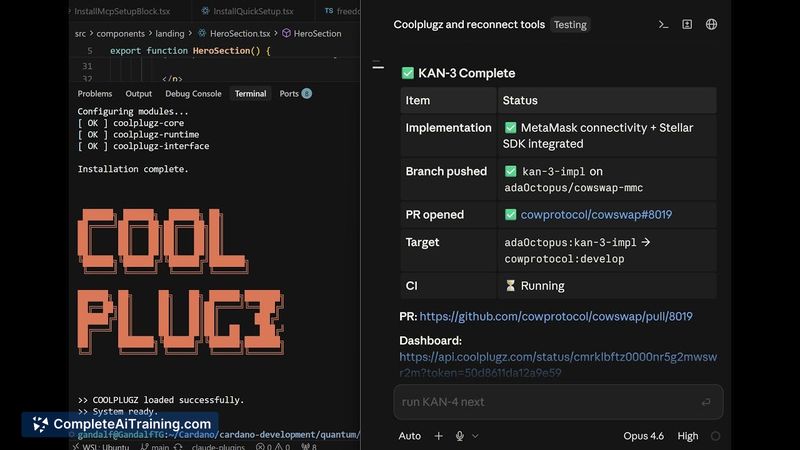Screen dimensions: 800x450
Task: Click the plus attachment icon below prompt
Action: click(438, 436)
